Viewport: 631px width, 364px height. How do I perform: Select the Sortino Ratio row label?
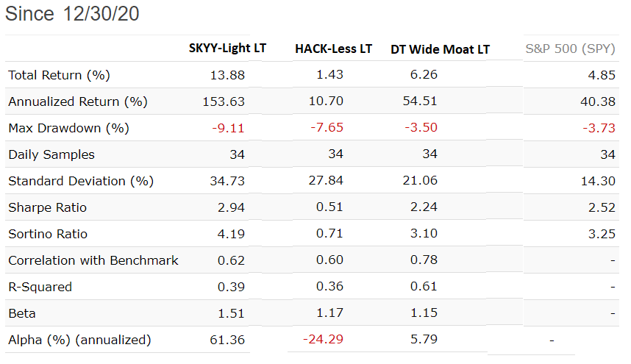(x=48, y=234)
